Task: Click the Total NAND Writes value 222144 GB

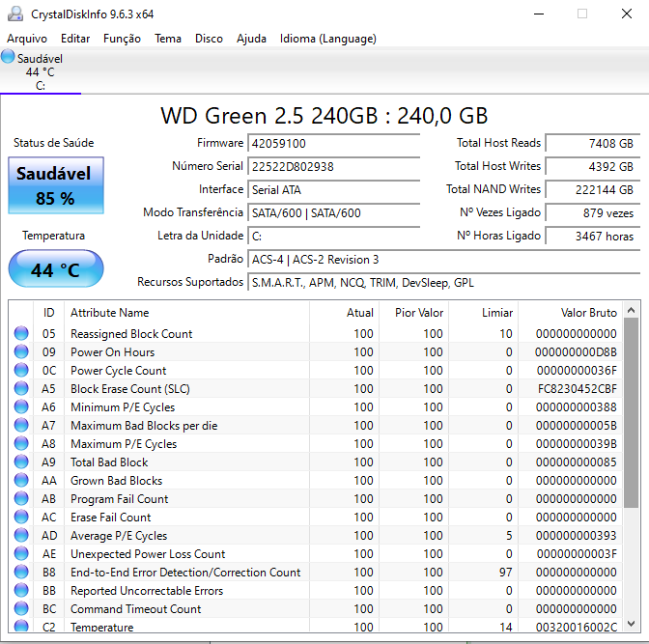Action: [x=593, y=189]
